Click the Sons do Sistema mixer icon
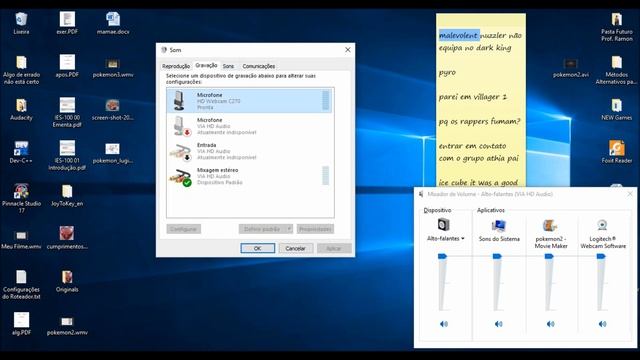The width and height of the screenshot is (640, 360). coord(499,225)
